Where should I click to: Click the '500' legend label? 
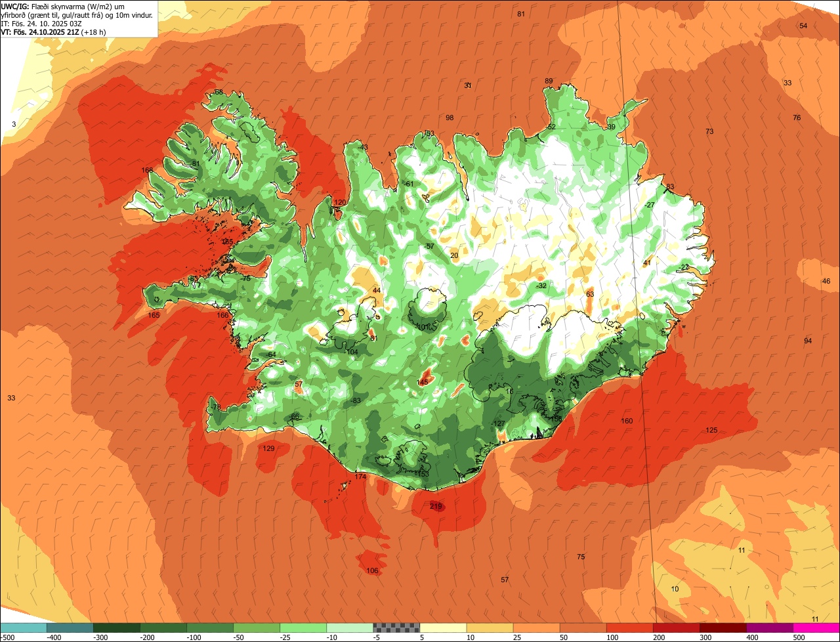[x=799, y=637]
